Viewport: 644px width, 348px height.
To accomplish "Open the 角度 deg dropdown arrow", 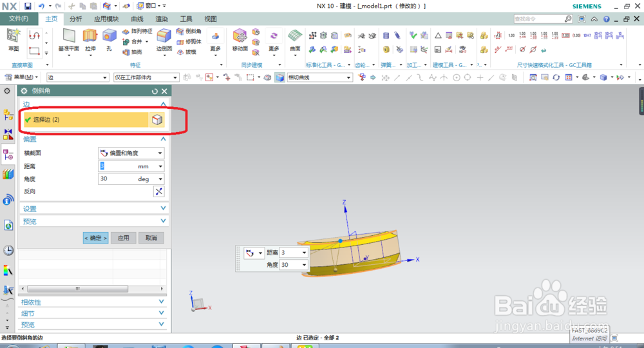I will point(160,179).
